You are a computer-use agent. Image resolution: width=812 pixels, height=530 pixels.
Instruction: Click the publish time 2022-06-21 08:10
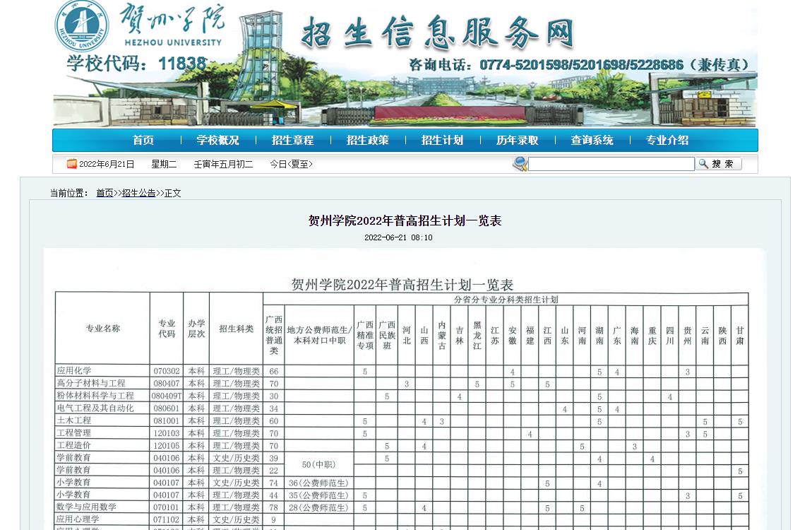coord(398,238)
